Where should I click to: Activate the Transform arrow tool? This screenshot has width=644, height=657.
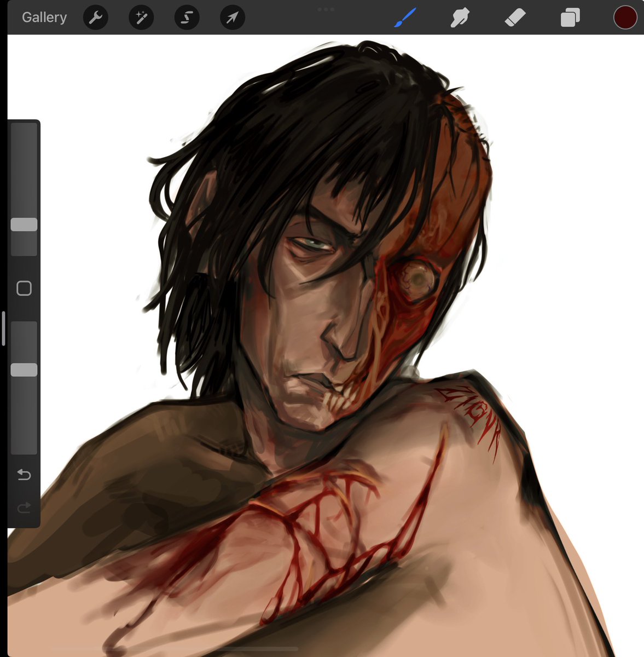click(233, 18)
